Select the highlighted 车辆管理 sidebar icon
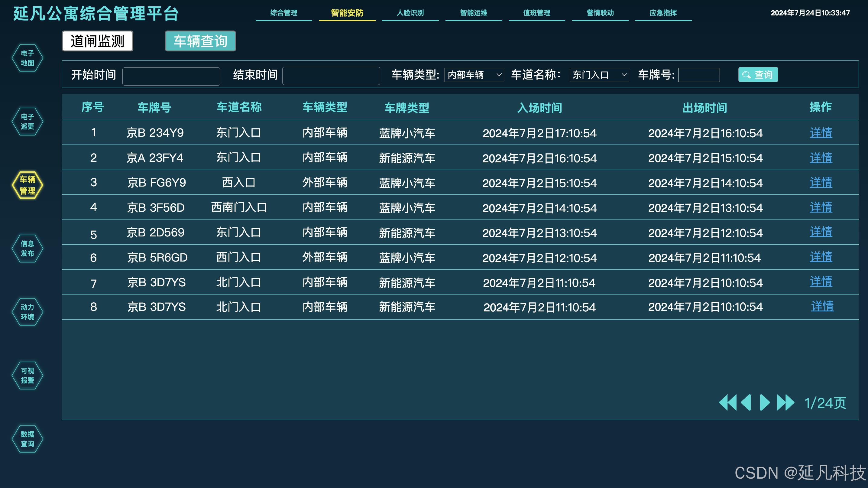The height and width of the screenshot is (488, 868). click(x=27, y=185)
